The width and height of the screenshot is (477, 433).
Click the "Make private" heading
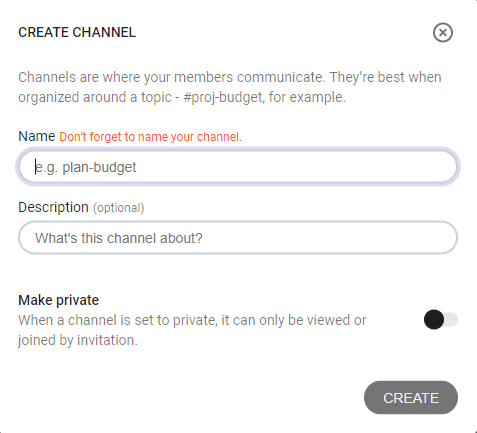pos(59,300)
